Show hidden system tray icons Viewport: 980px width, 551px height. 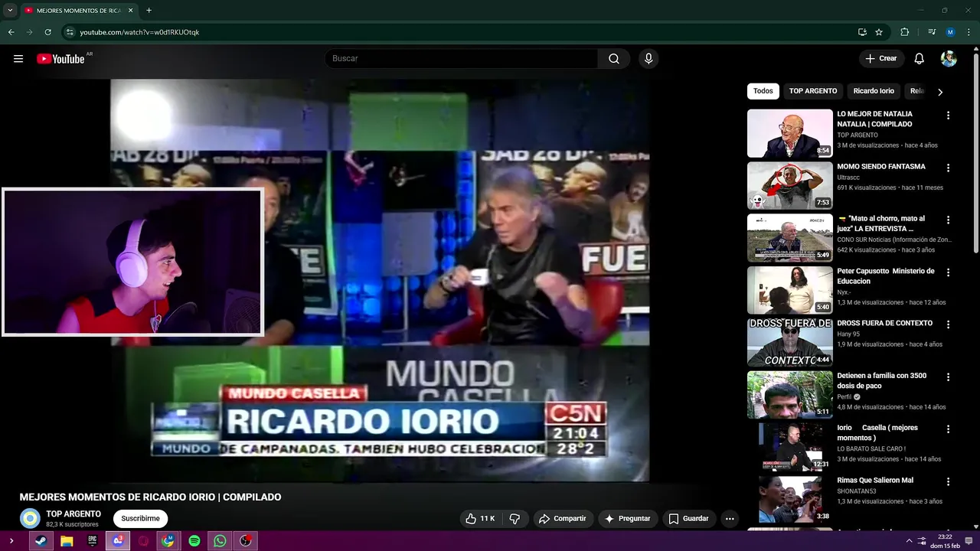click(909, 541)
